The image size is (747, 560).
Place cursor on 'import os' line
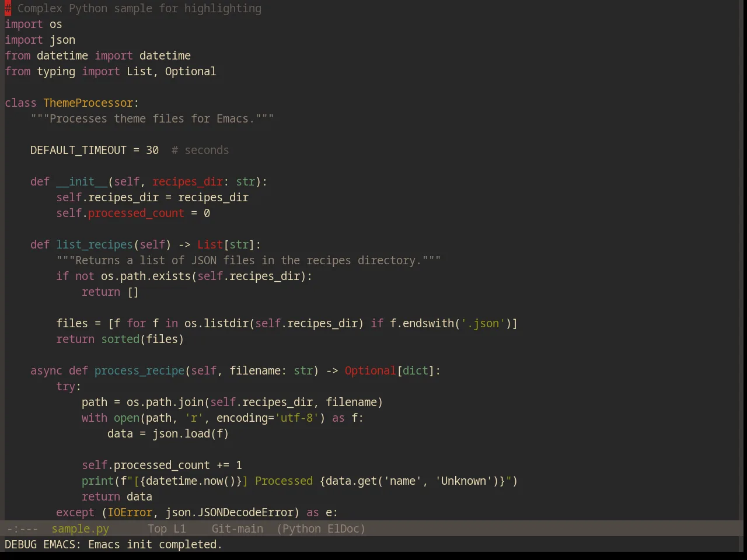[x=33, y=24]
